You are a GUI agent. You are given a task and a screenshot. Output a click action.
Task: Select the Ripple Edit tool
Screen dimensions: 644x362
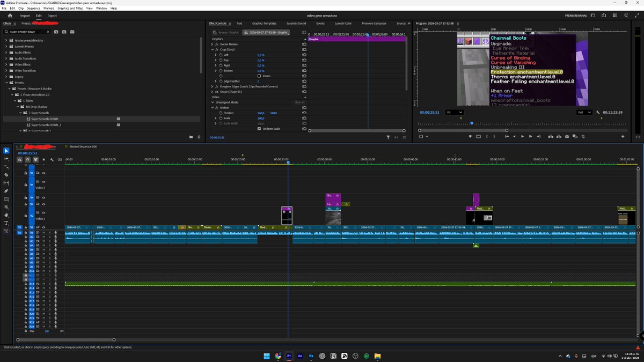point(6,167)
